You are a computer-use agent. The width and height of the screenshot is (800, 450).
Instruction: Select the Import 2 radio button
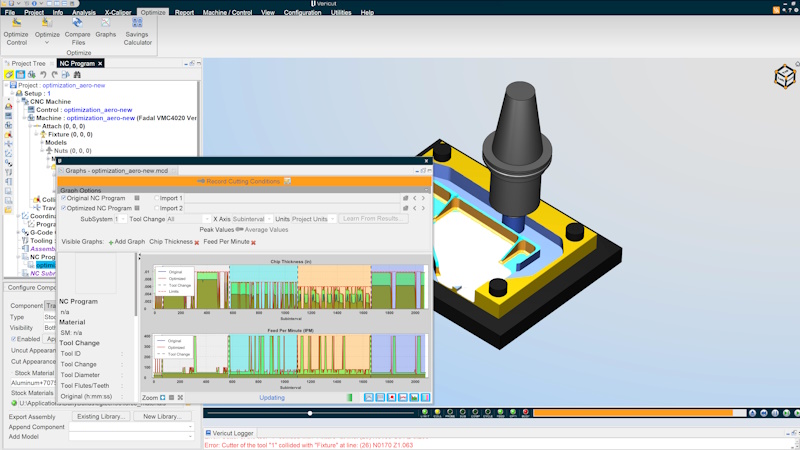(x=157, y=208)
